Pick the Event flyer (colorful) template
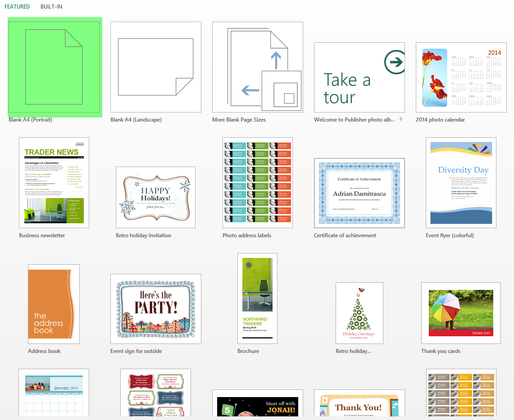Viewport: 514px width, 420px height. point(461,183)
